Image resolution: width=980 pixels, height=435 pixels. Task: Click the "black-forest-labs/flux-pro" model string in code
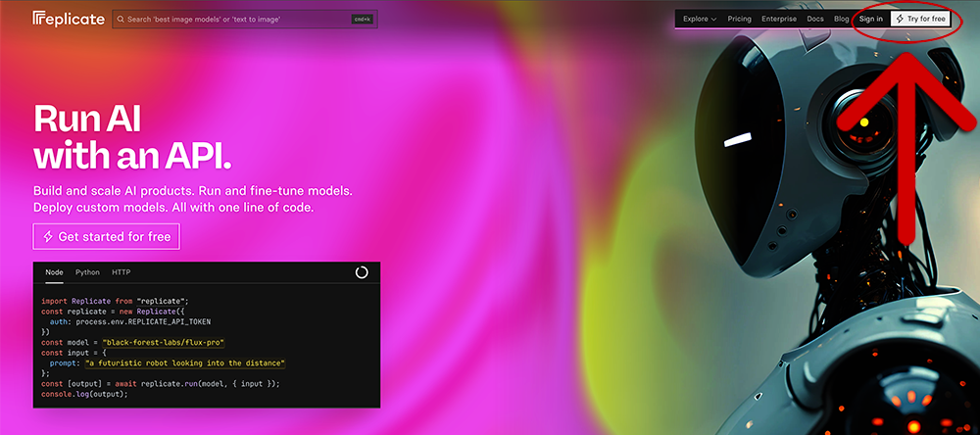coord(163,342)
